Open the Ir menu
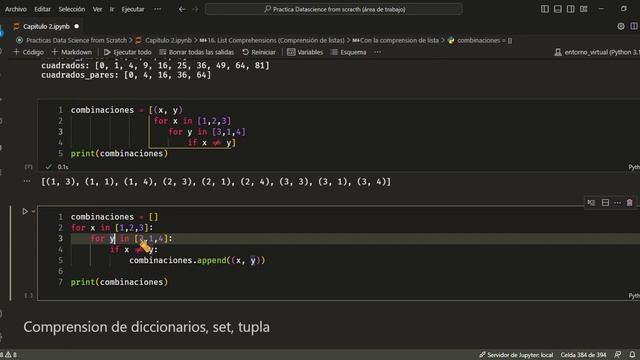 click(x=112, y=9)
